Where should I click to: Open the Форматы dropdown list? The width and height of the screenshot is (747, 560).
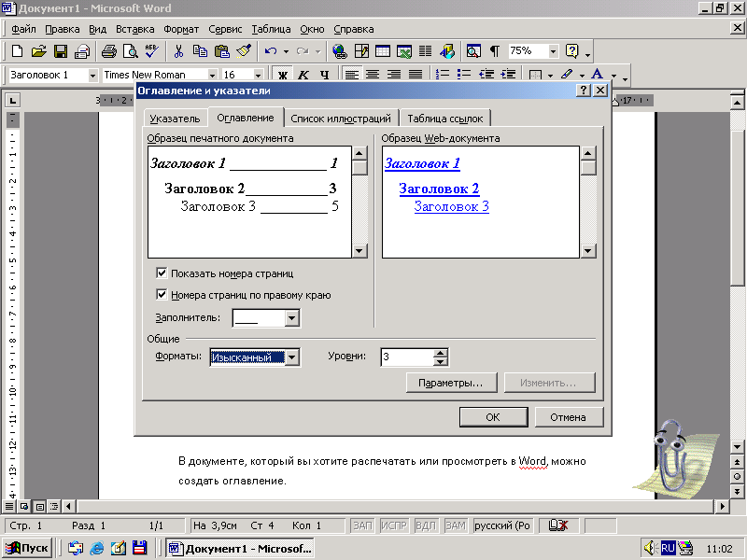(292, 357)
